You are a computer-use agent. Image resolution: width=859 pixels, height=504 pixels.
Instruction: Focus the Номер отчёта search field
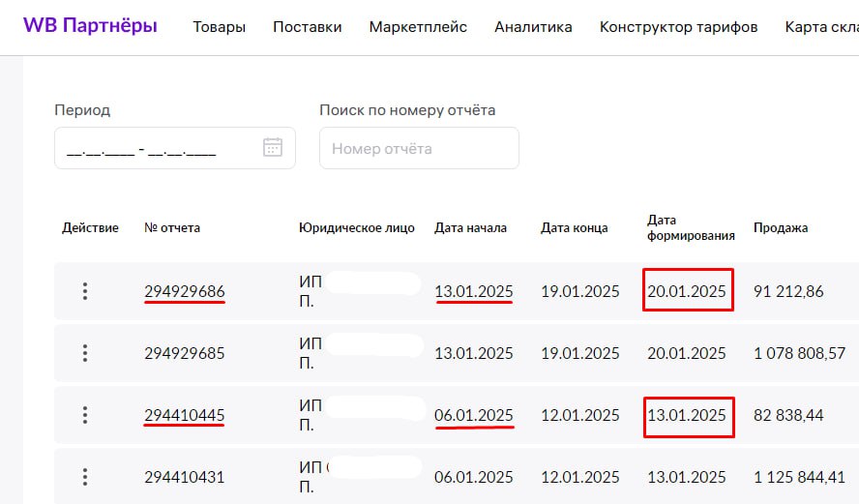419,148
